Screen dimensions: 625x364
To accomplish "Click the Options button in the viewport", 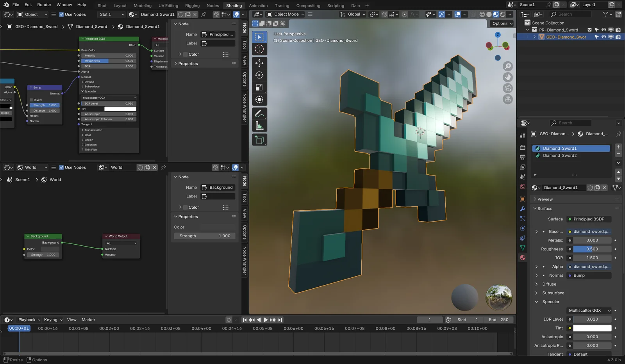I will click(501, 23).
